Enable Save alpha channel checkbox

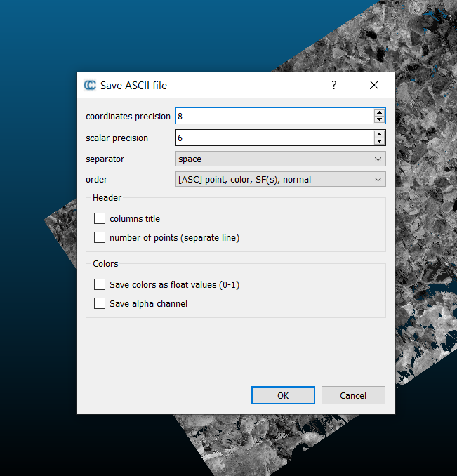click(100, 303)
